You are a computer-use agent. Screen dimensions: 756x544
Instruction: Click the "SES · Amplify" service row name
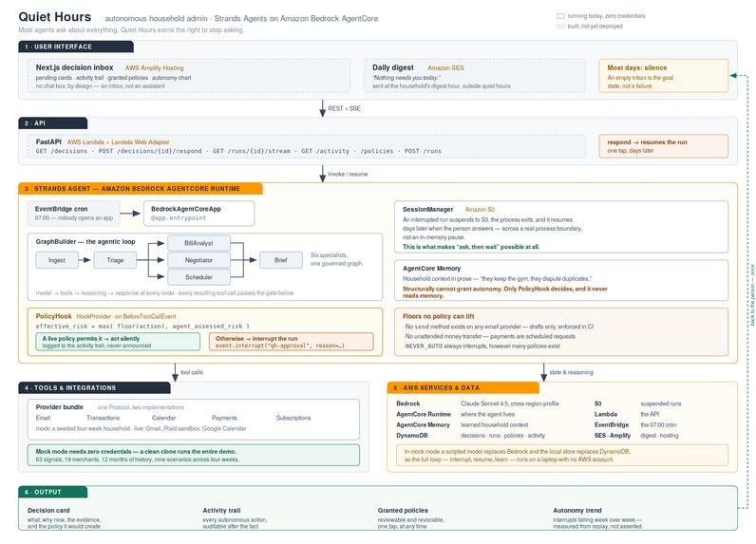(x=613, y=435)
